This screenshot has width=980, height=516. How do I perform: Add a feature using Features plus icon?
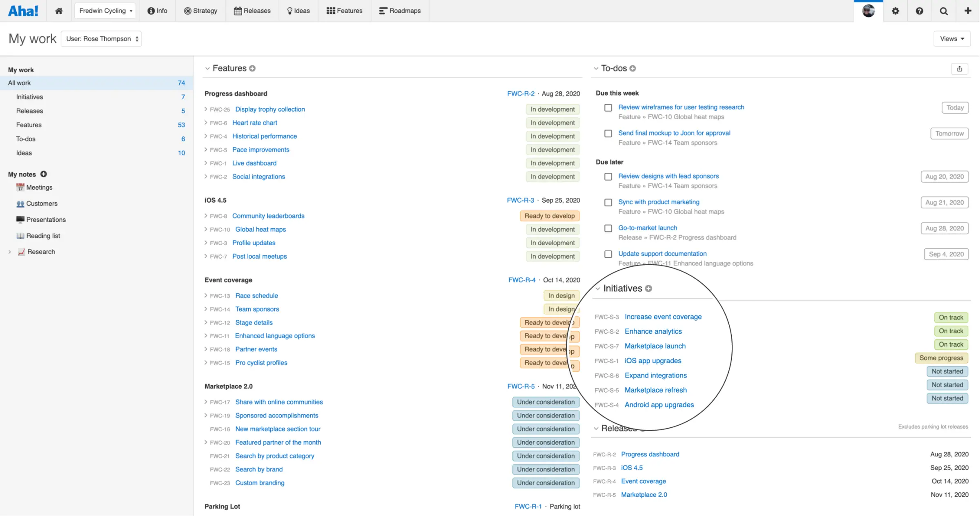[x=252, y=68]
